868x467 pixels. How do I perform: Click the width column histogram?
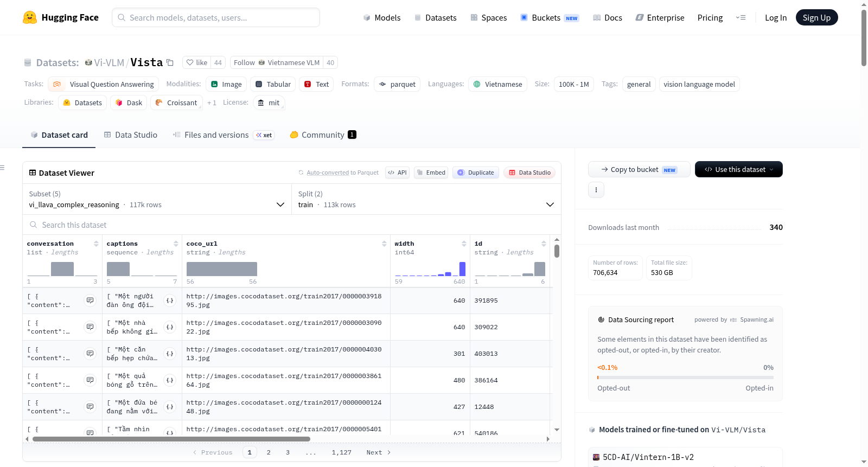430,269
